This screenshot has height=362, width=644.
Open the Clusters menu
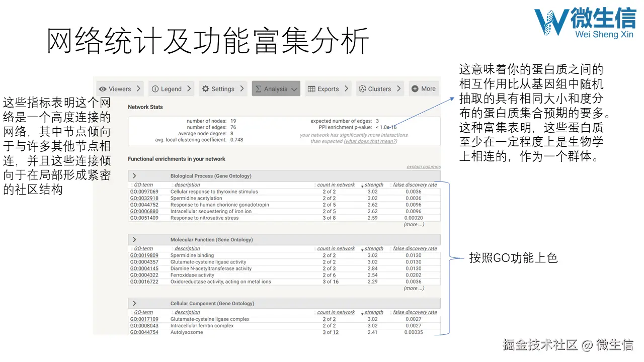[380, 88]
